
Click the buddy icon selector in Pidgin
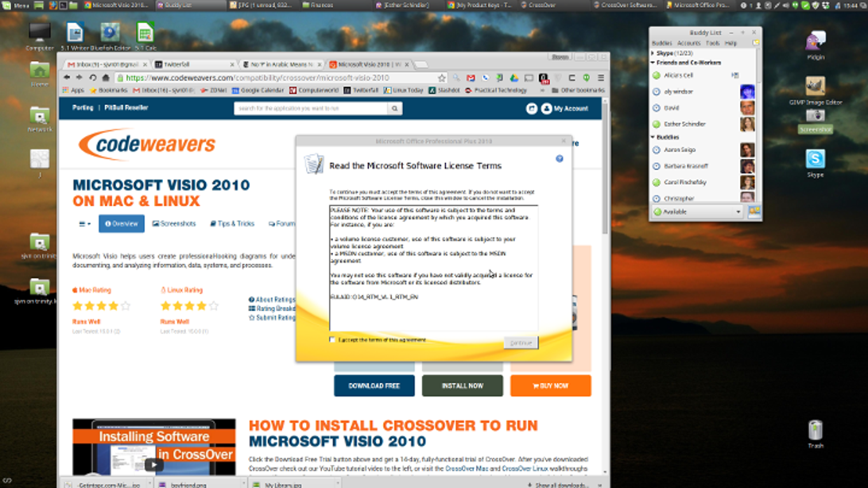(x=754, y=211)
